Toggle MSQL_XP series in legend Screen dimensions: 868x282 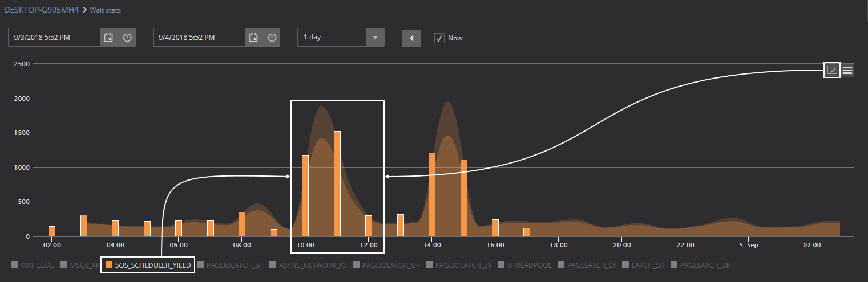80,265
